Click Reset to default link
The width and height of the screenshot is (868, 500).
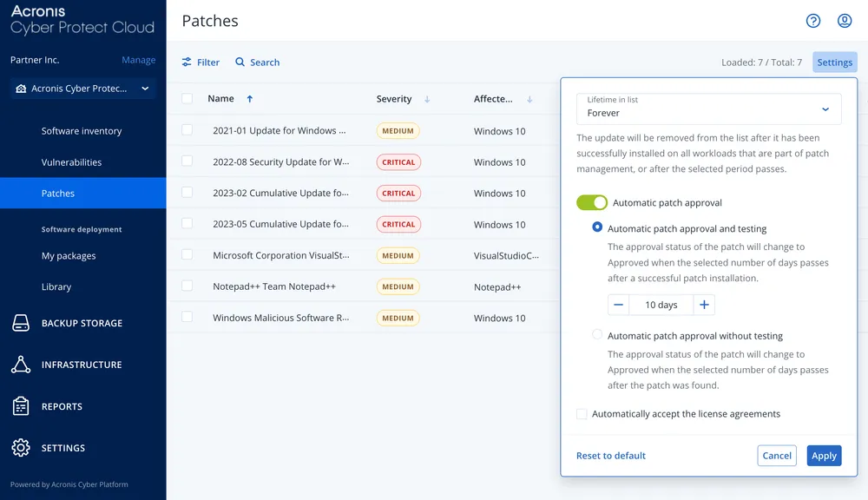tap(610, 456)
